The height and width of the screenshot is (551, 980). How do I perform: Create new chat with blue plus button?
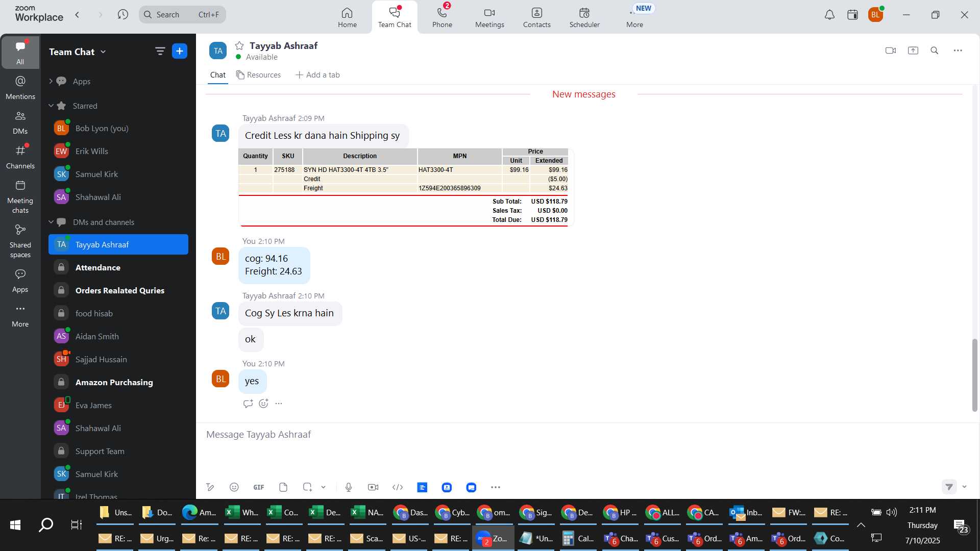tap(180, 51)
